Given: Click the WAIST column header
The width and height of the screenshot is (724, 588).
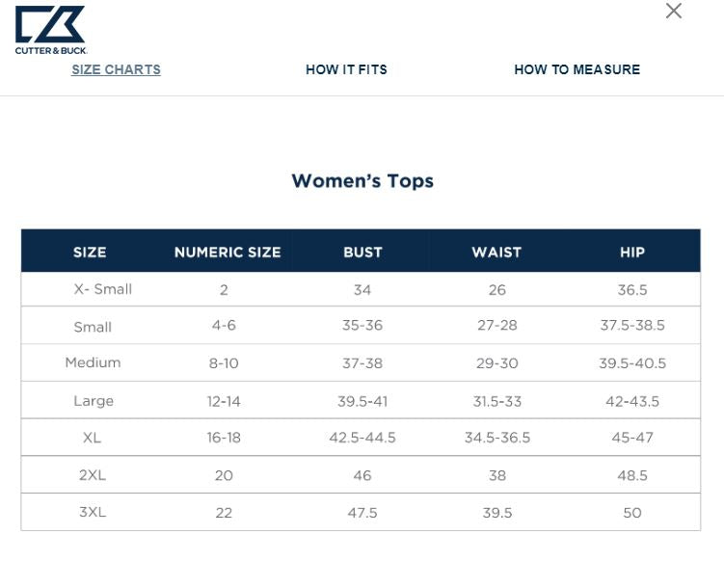Looking at the screenshot, I should (496, 253).
